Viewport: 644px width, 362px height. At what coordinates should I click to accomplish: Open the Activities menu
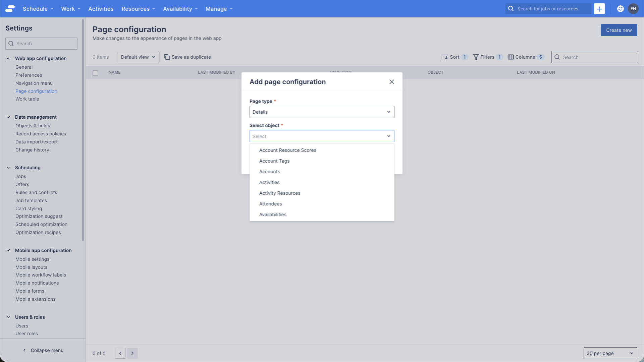coord(101,9)
